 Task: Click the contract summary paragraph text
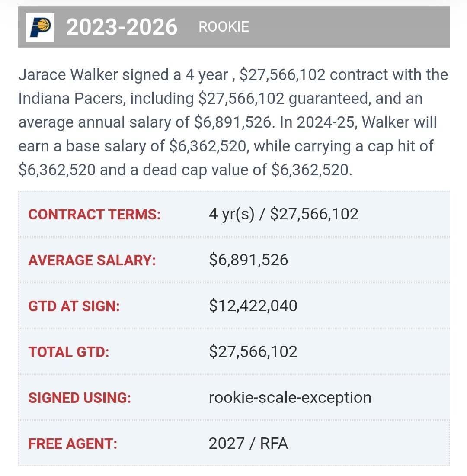tap(233, 122)
